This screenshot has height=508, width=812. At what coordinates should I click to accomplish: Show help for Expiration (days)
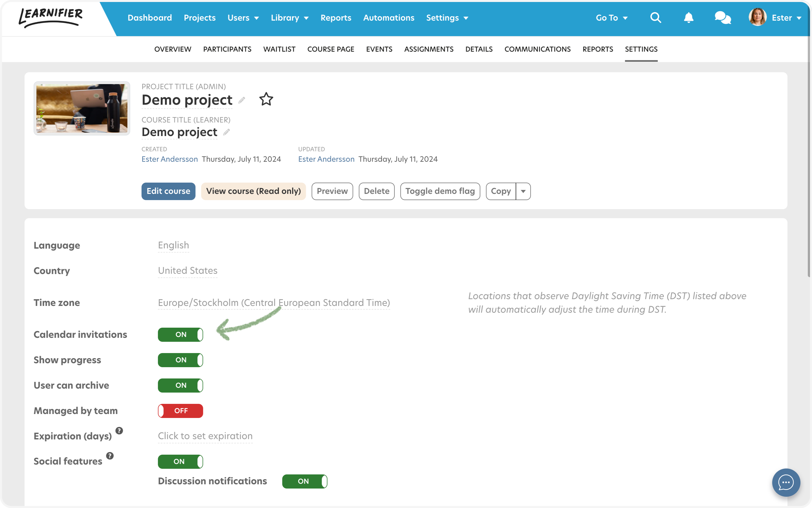click(119, 430)
